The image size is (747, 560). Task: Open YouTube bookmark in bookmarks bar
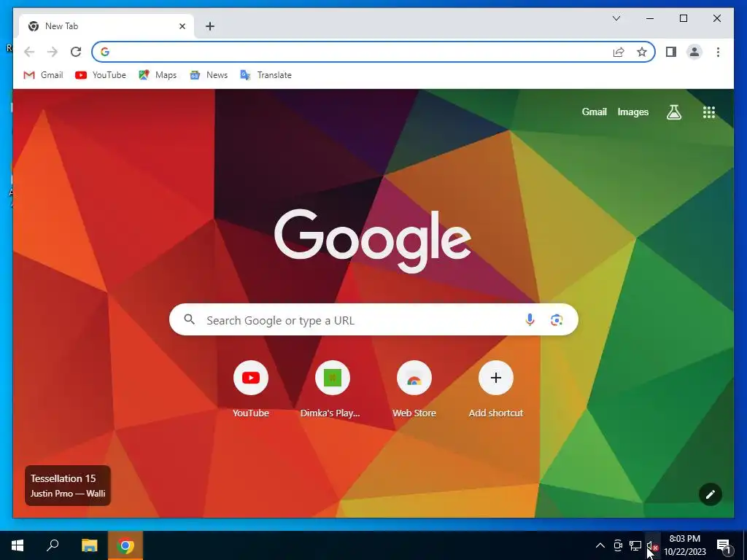tap(101, 75)
